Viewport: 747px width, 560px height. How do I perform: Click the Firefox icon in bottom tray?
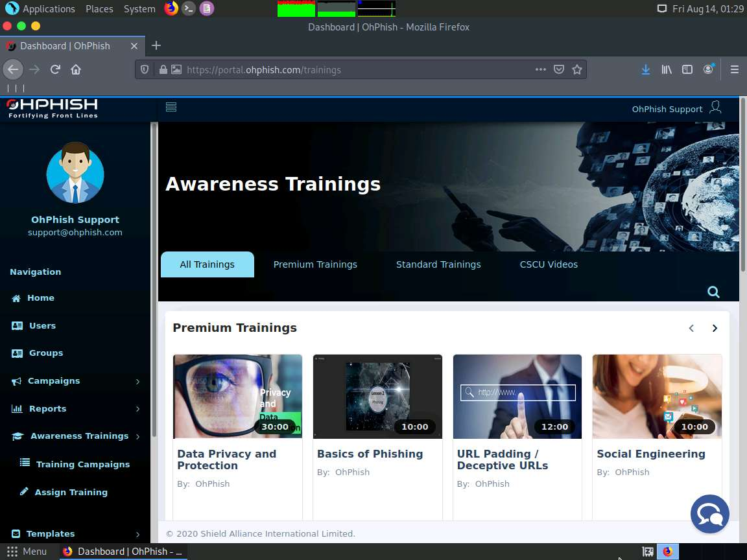point(667,552)
